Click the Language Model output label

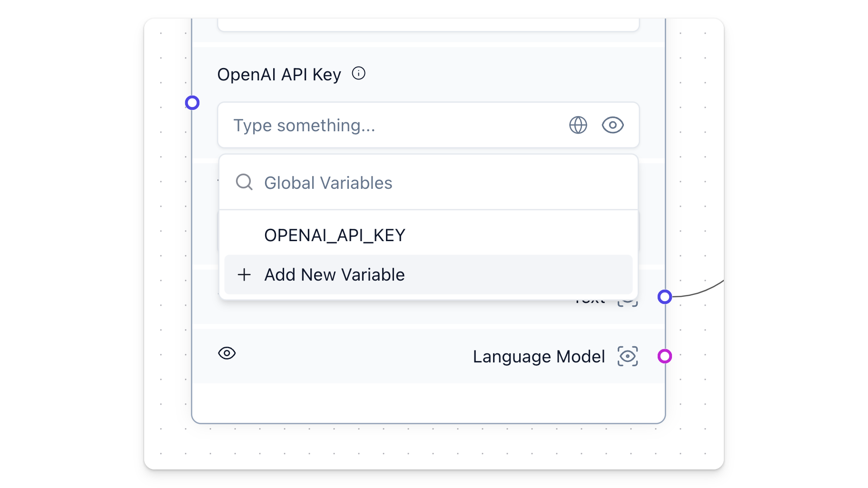point(539,357)
